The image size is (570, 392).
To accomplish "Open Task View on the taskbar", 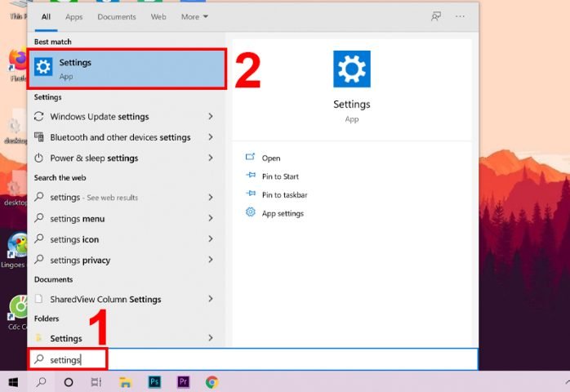I will [x=96, y=381].
